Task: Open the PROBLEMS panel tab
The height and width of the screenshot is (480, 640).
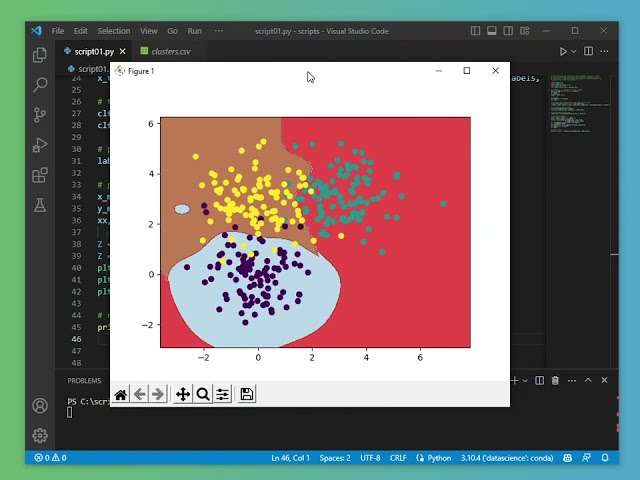Action: [84, 380]
